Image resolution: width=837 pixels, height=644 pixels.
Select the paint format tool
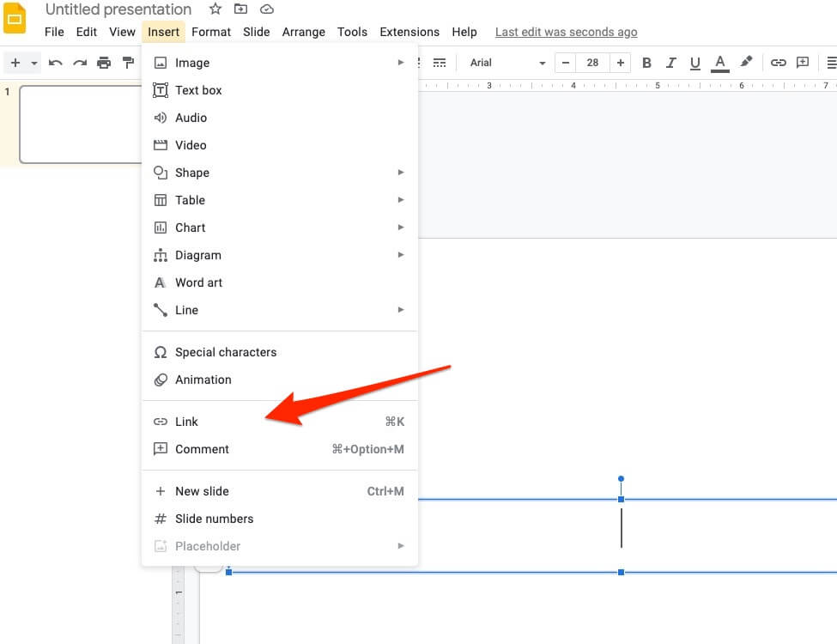[x=128, y=63]
